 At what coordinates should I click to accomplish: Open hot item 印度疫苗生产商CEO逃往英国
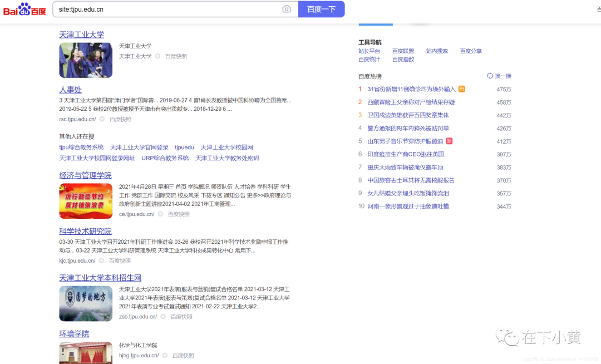[x=406, y=154]
